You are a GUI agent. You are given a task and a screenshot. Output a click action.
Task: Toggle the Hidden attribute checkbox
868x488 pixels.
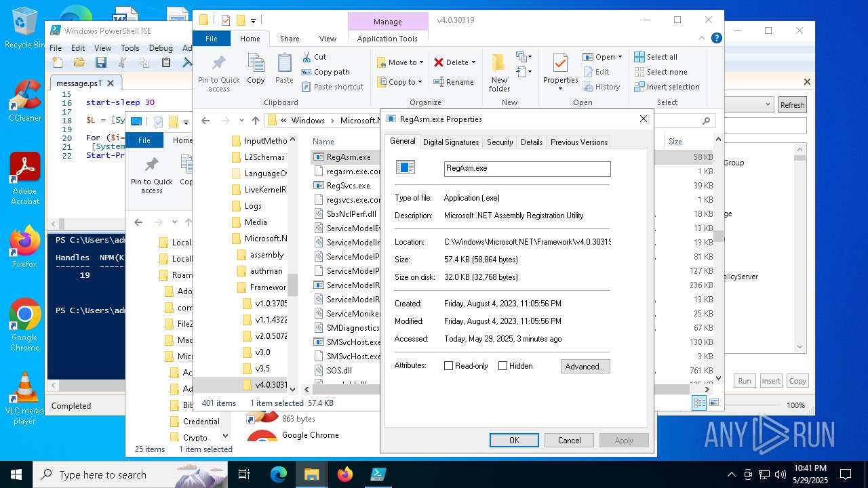click(x=502, y=366)
